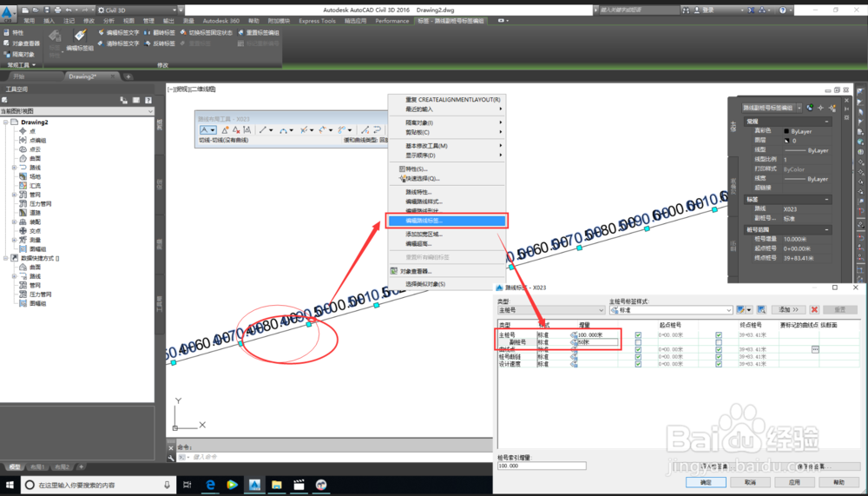Image resolution: width=868 pixels, height=496 pixels.
Task: Toggle end station checkbox for 副桩号 row
Action: tap(719, 342)
